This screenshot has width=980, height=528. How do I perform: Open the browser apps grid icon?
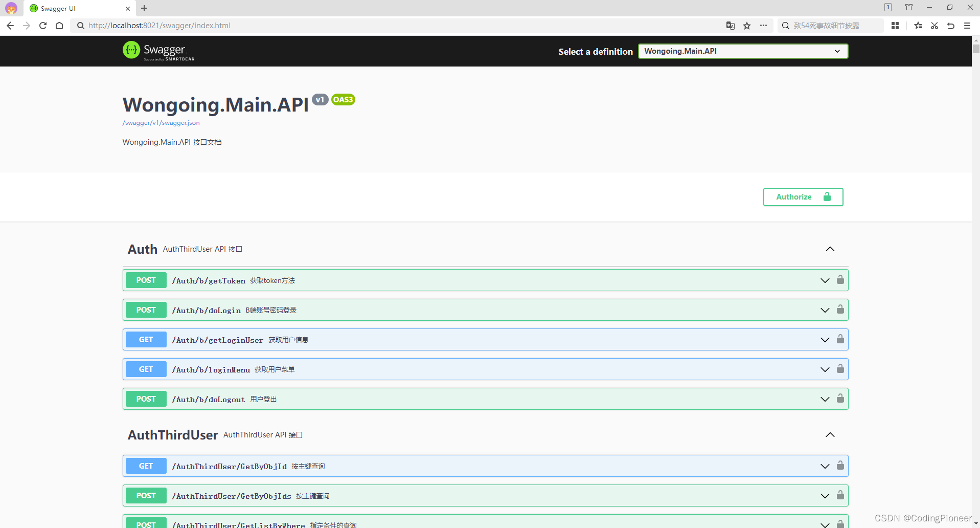pos(895,26)
